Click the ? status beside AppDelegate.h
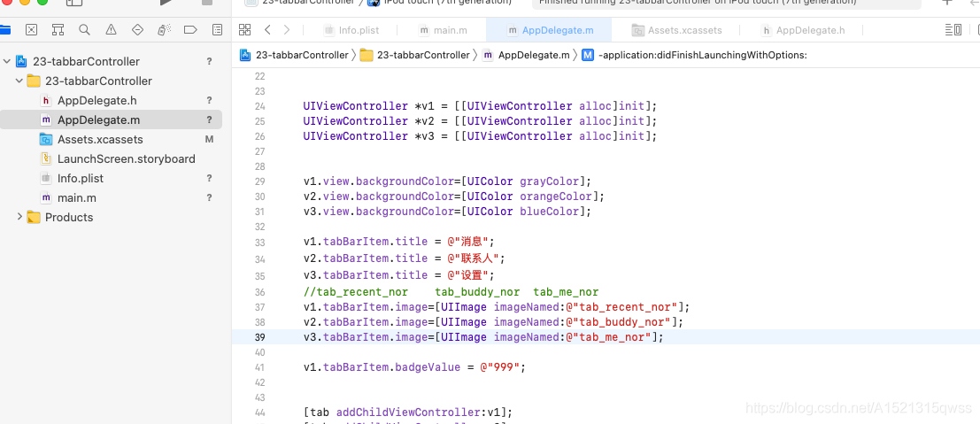The width and height of the screenshot is (980, 424). tap(210, 100)
